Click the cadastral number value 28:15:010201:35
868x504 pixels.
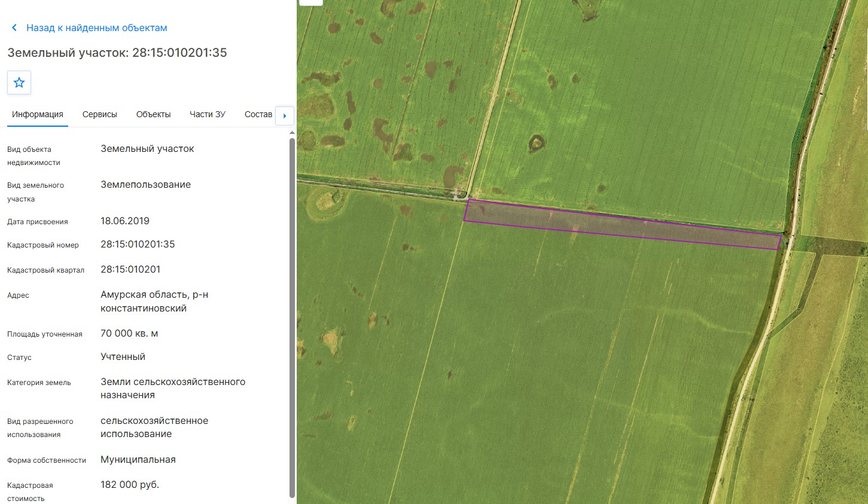[x=138, y=244]
